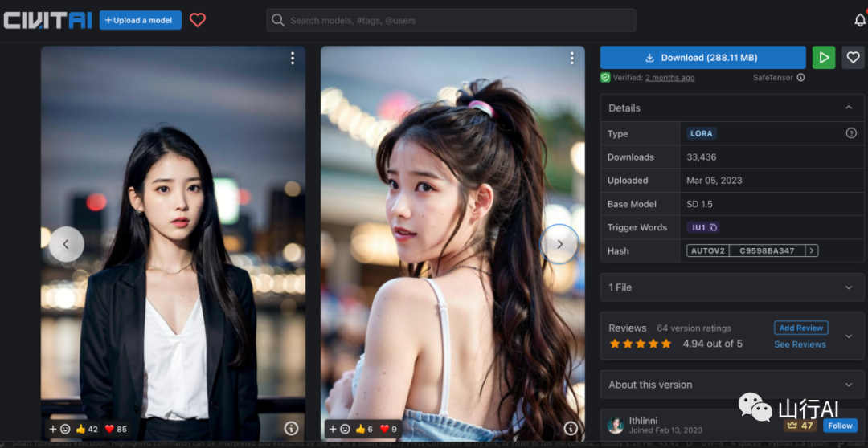Click the Civitai logo to go home
This screenshot has height=448, width=868.
[47, 20]
